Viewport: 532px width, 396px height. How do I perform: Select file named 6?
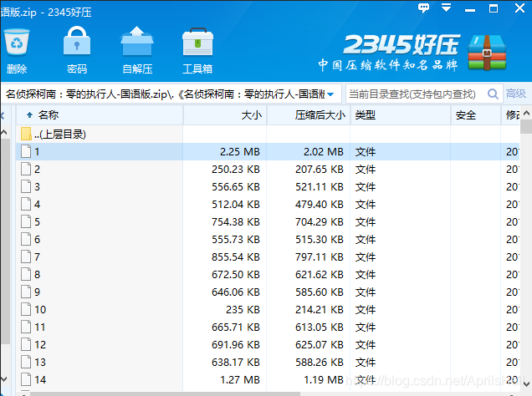[x=37, y=240]
